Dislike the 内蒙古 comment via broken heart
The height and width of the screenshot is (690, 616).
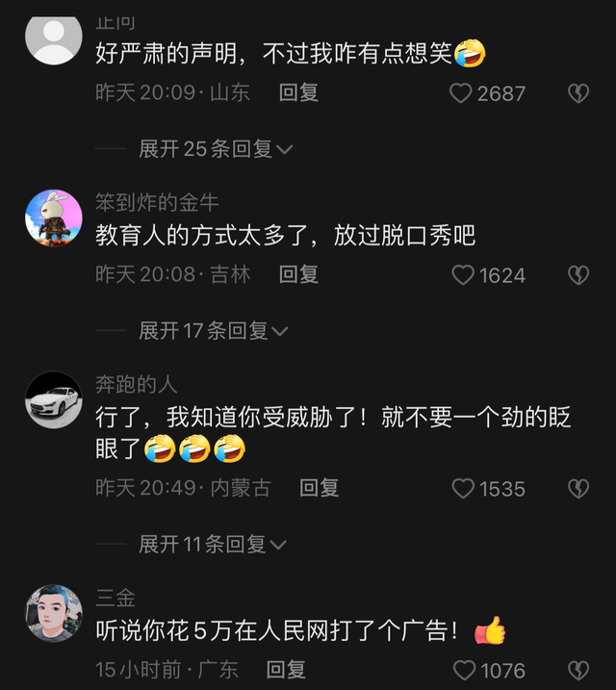578,489
